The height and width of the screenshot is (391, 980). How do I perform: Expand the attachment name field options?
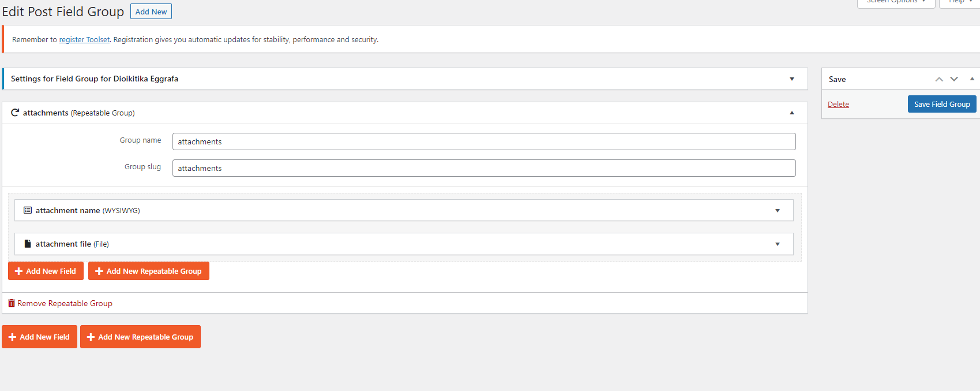click(x=778, y=211)
